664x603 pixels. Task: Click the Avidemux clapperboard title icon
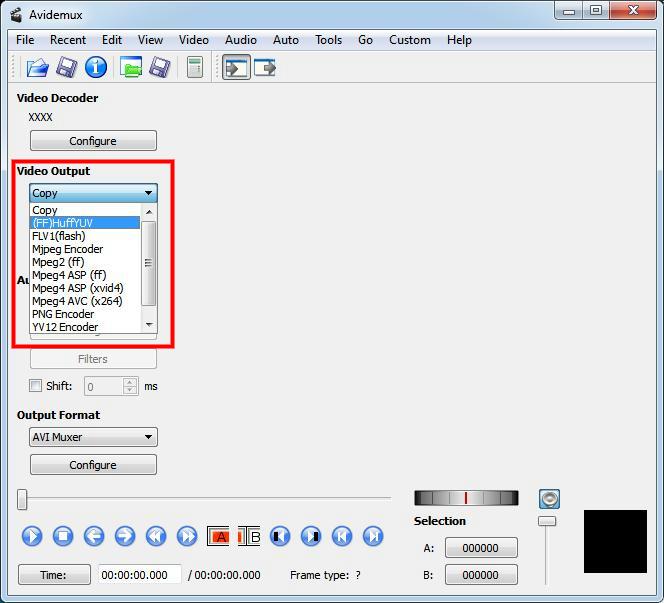click(17, 15)
